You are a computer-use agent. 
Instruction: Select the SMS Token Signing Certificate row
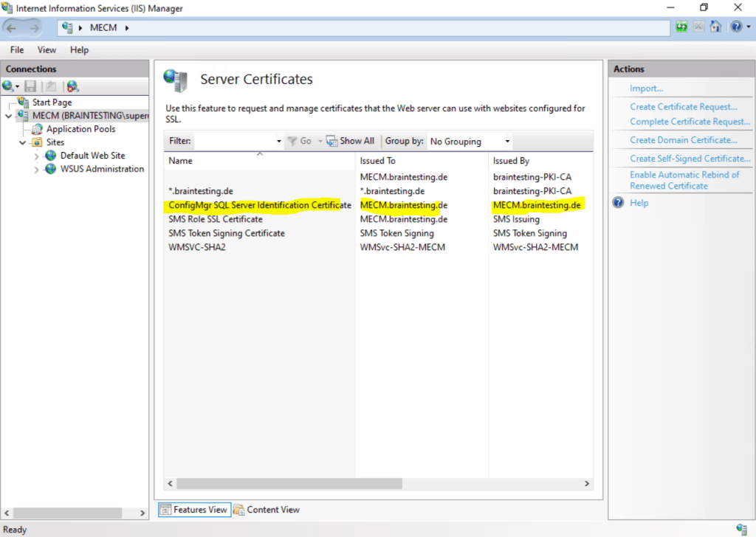pos(379,233)
